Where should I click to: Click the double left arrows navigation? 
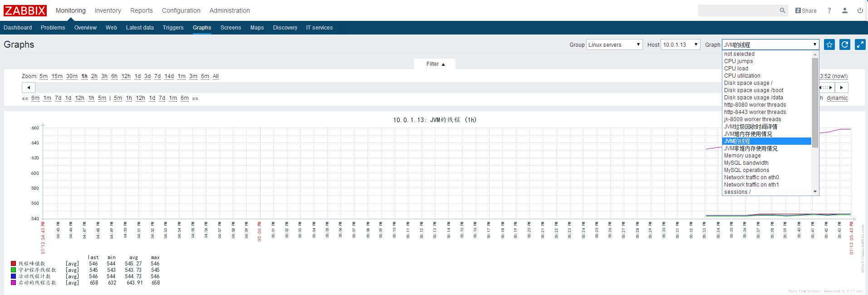pyautogui.click(x=25, y=98)
